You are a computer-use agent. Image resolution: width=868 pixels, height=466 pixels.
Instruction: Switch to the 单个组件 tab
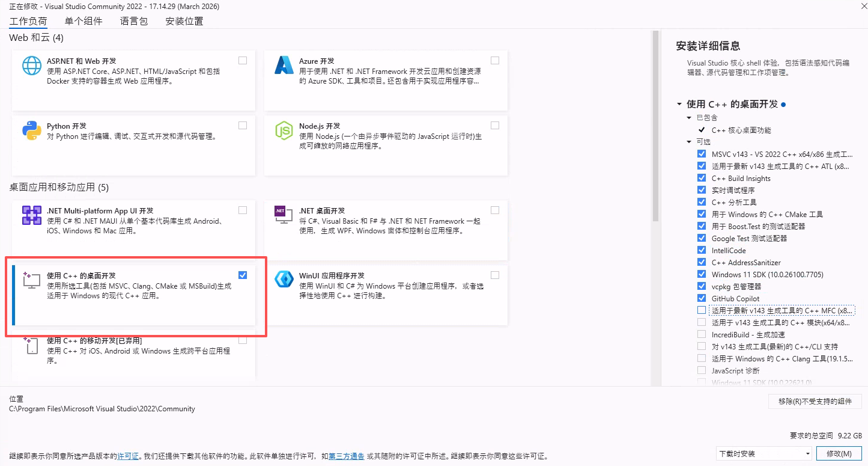83,21
